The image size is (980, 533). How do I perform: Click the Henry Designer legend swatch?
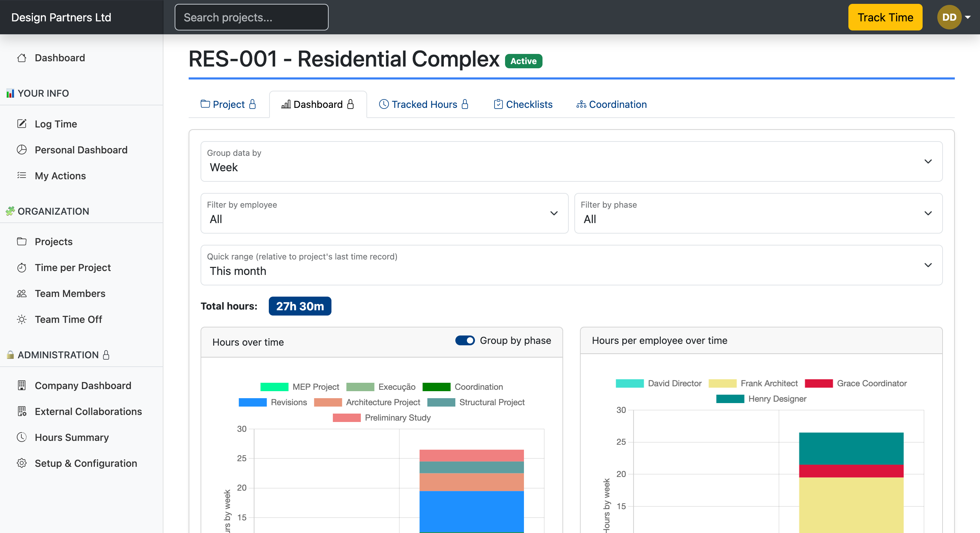[730, 399]
